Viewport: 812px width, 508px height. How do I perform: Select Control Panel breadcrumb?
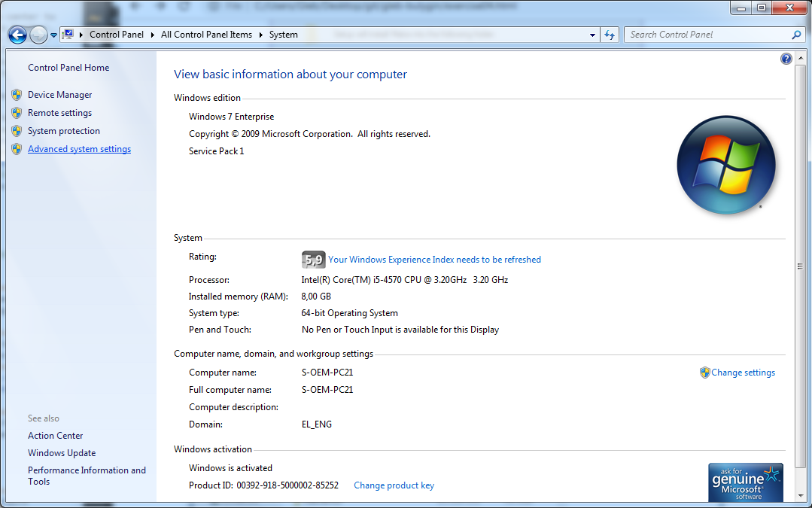point(117,35)
